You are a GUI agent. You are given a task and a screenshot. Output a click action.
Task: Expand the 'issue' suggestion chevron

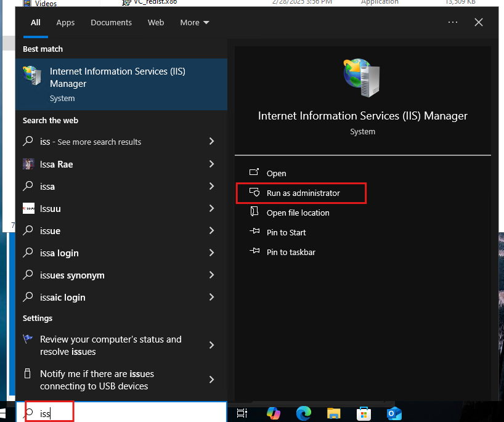(211, 230)
